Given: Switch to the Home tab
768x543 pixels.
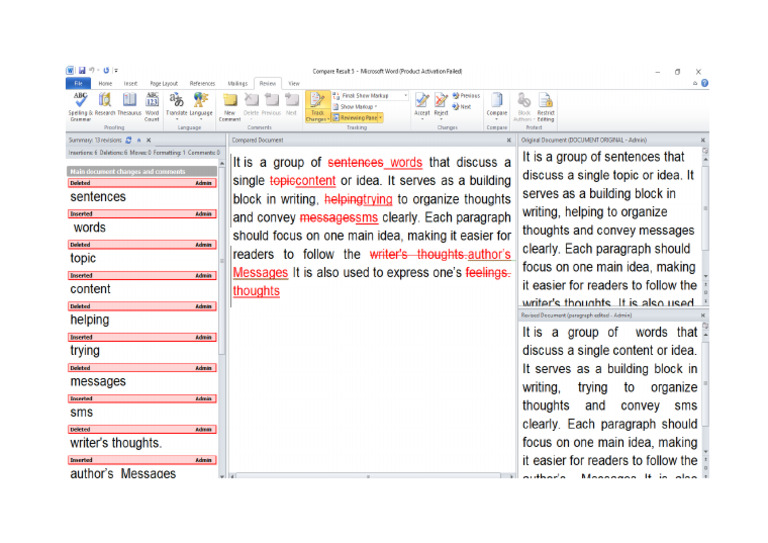Looking at the screenshot, I should (x=105, y=84).
